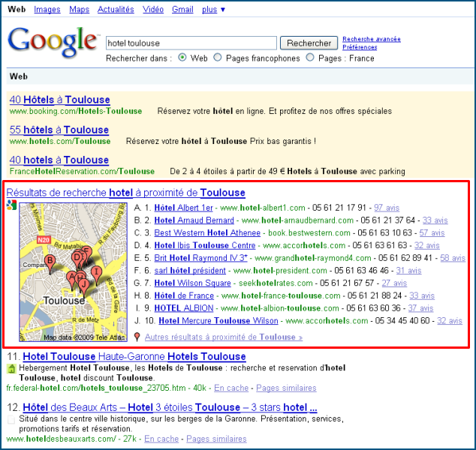Open the Images tab
The width and height of the screenshot is (476, 450).
47,10
